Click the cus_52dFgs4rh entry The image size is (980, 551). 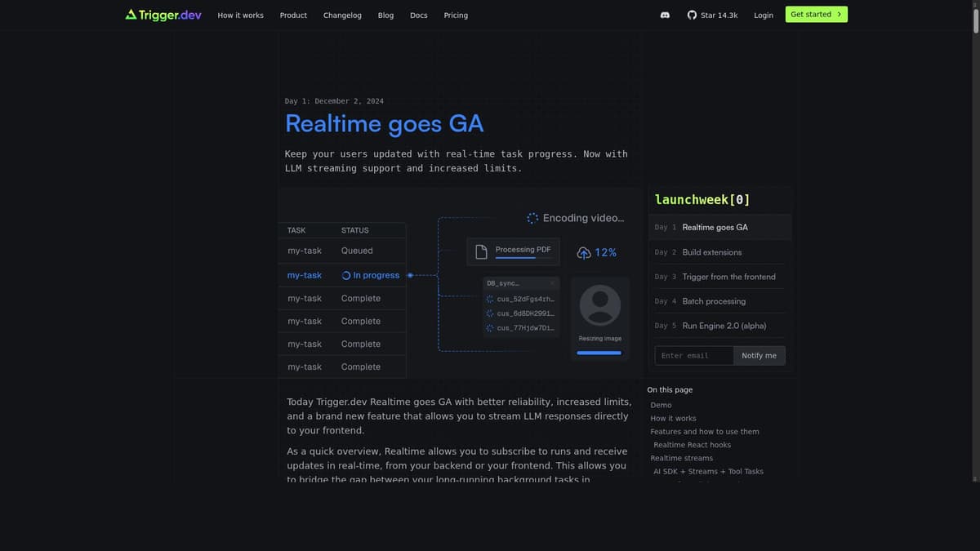tap(526, 299)
